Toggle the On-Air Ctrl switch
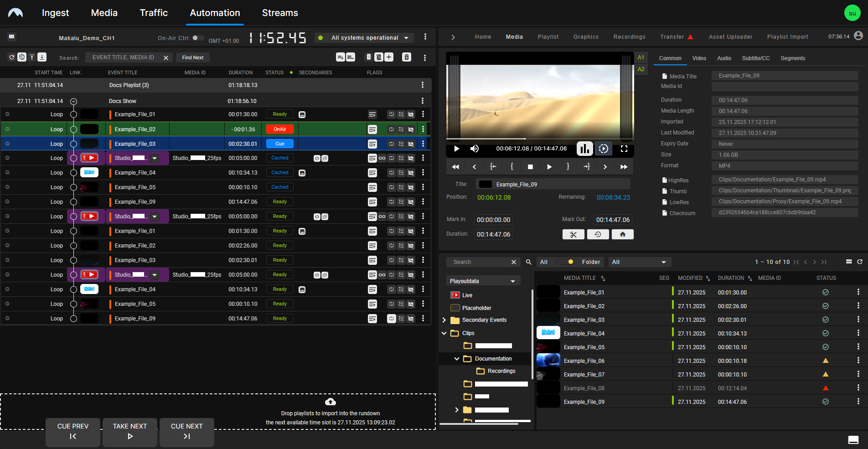 (x=198, y=38)
